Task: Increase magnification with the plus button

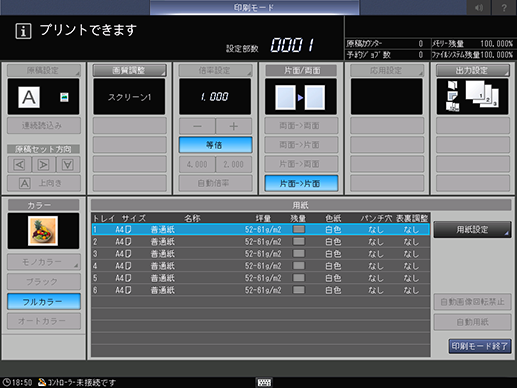Action: tap(234, 126)
